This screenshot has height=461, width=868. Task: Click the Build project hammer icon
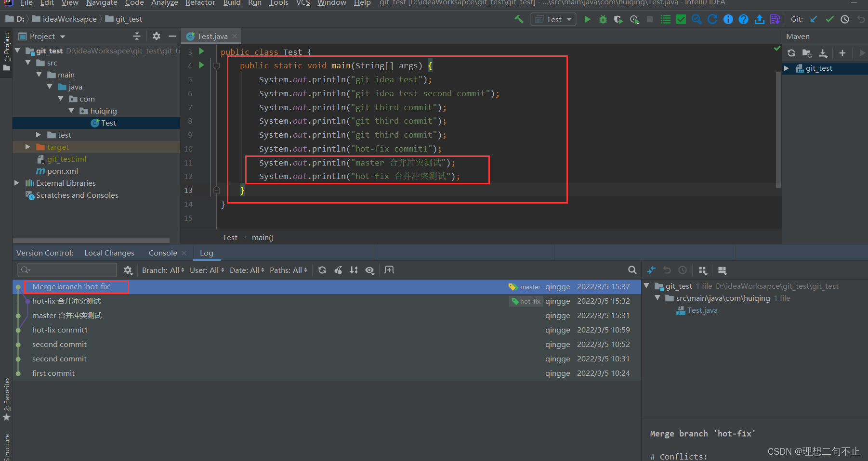[519, 19]
